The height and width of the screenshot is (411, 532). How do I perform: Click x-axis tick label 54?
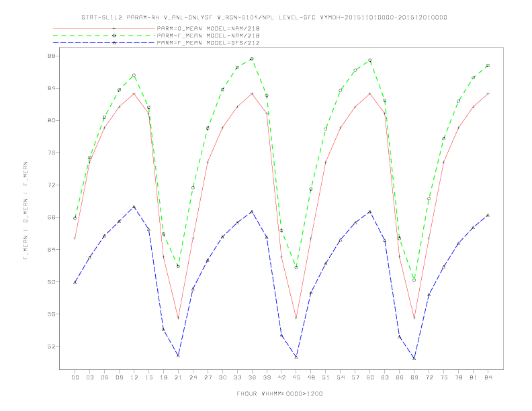(x=341, y=377)
